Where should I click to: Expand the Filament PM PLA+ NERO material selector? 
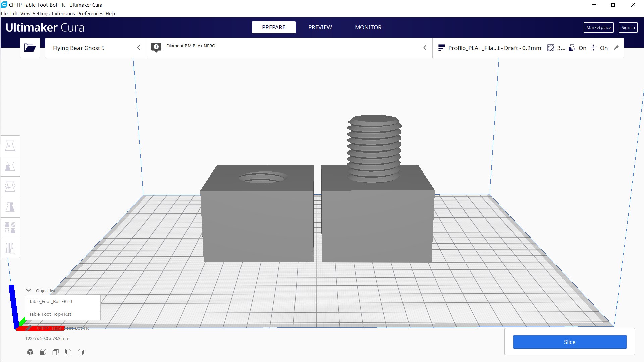(x=289, y=48)
